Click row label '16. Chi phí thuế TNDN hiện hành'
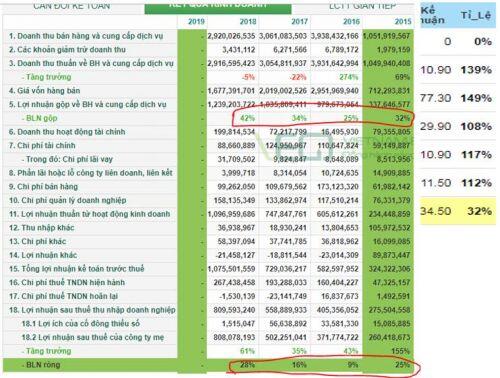This screenshot has width=500, height=378. (x=67, y=282)
